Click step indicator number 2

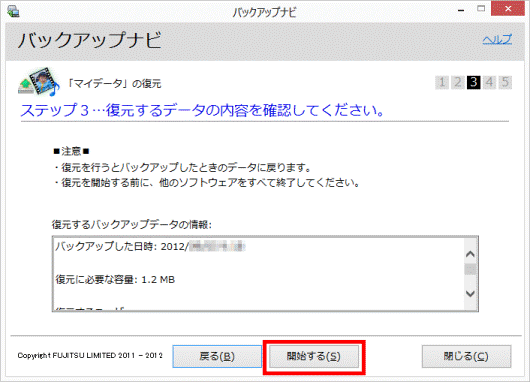pyautogui.click(x=458, y=82)
